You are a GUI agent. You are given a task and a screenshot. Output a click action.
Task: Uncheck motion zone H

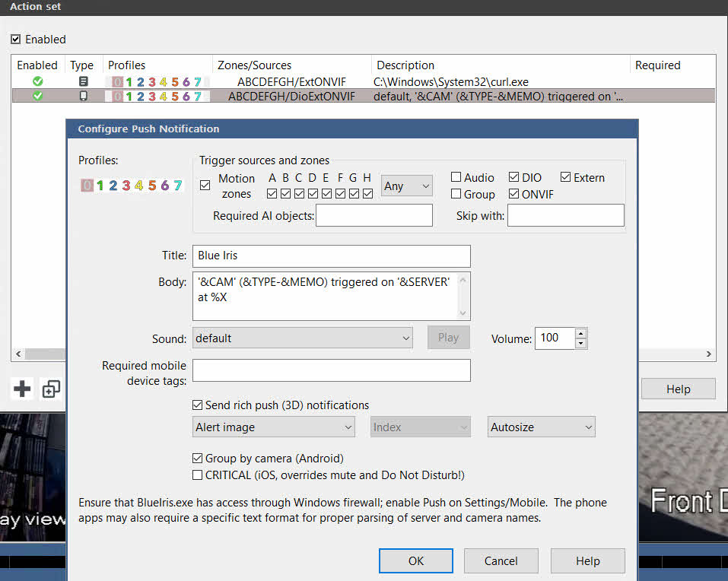pos(367,193)
